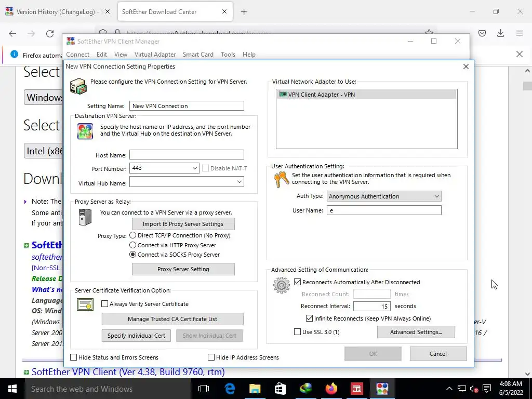Open the Windows platform dropdown on webpage
The height and width of the screenshot is (399, 532).
43,97
